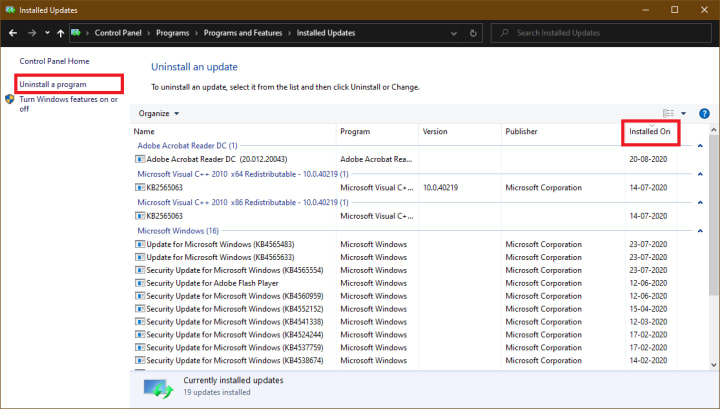Select Installed Updates in the breadcrumb
The image size is (720, 409).
[x=326, y=33]
